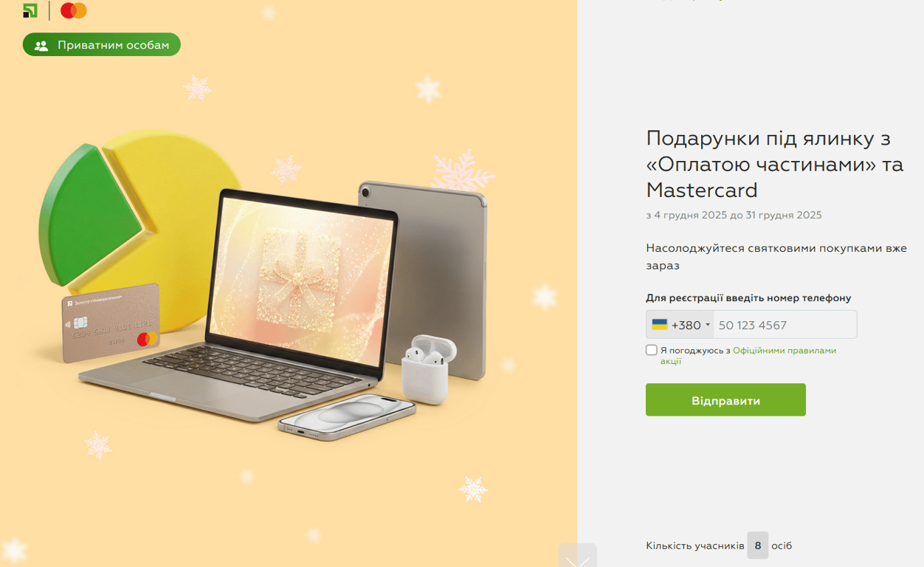Open the +380 country code dropdown
924x567 pixels.
(680, 325)
